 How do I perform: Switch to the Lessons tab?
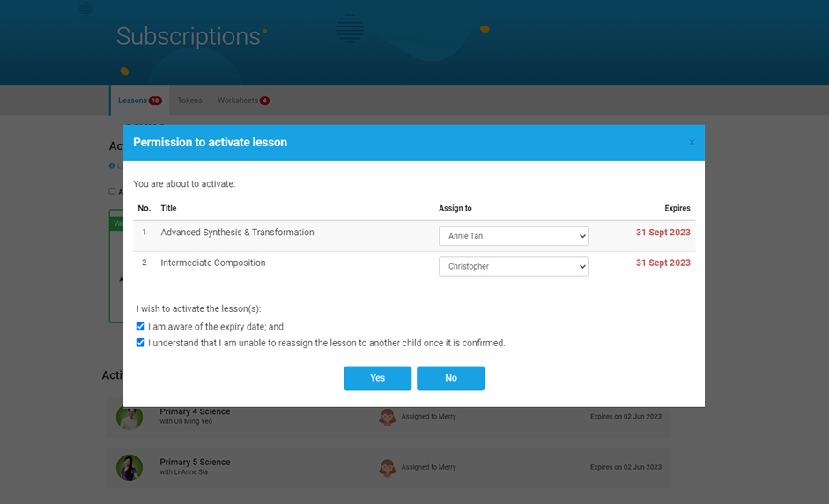pos(139,100)
